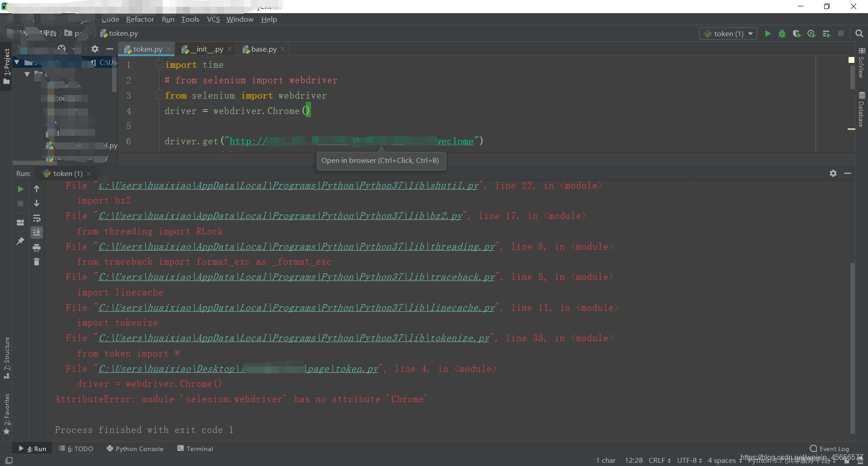Open Project panel options gear
Image resolution: width=868 pixels, height=466 pixels.
pyautogui.click(x=95, y=49)
